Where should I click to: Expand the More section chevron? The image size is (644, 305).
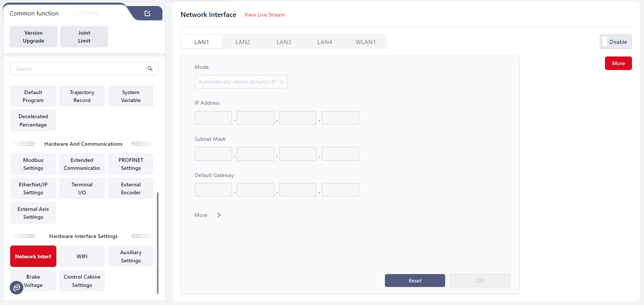point(219,215)
